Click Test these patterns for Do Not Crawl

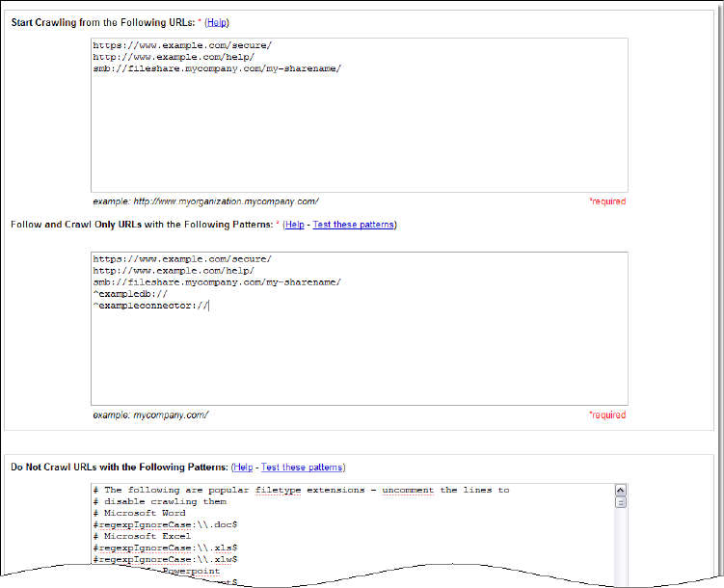[x=302, y=468]
